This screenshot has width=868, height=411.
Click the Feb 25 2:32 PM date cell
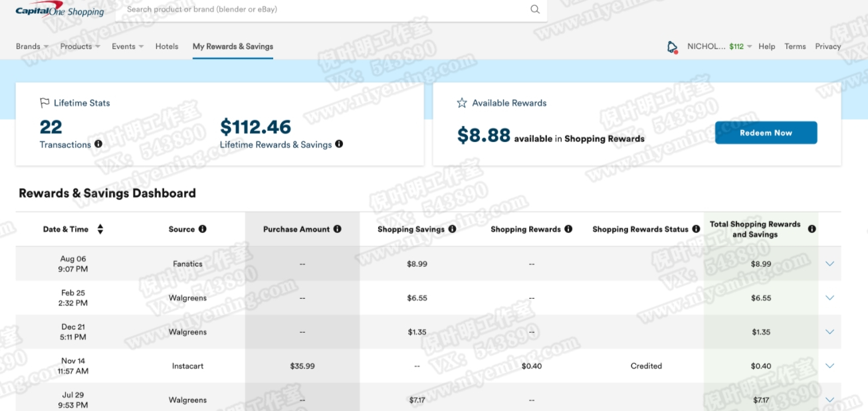(73, 298)
